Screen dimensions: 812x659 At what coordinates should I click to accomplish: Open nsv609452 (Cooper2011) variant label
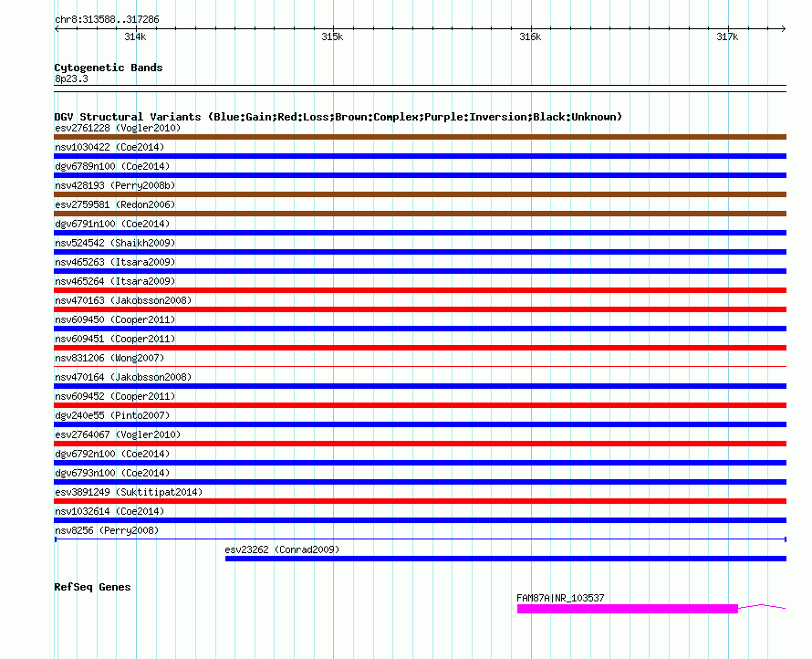coord(115,396)
